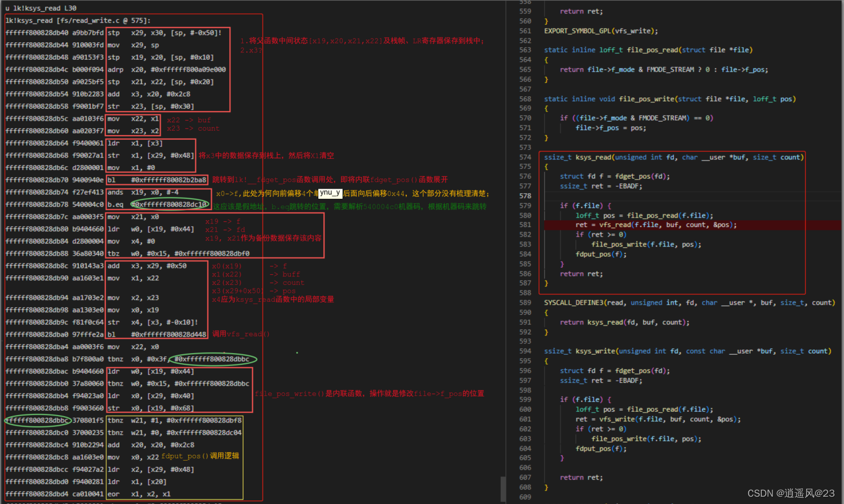Select 'str x4, [x3, #-0x10]!' instruction
The height and width of the screenshot is (504, 844).
coord(153,322)
